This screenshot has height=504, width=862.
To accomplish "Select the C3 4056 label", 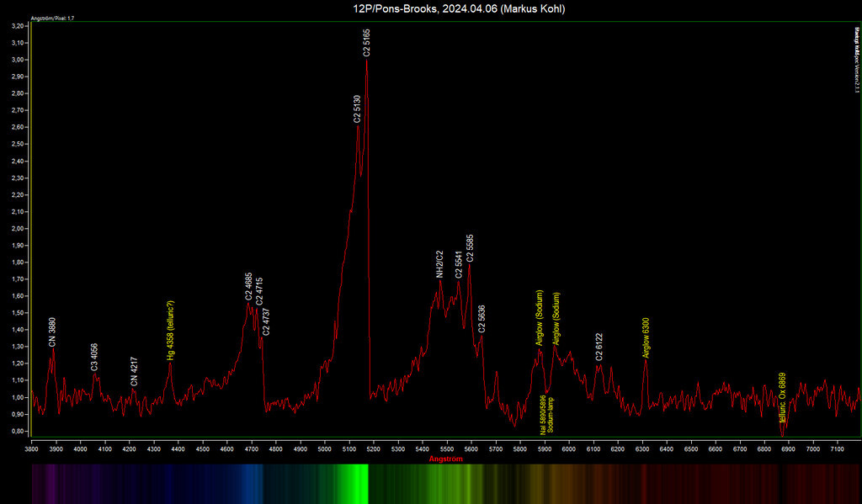I will pyautogui.click(x=95, y=357).
